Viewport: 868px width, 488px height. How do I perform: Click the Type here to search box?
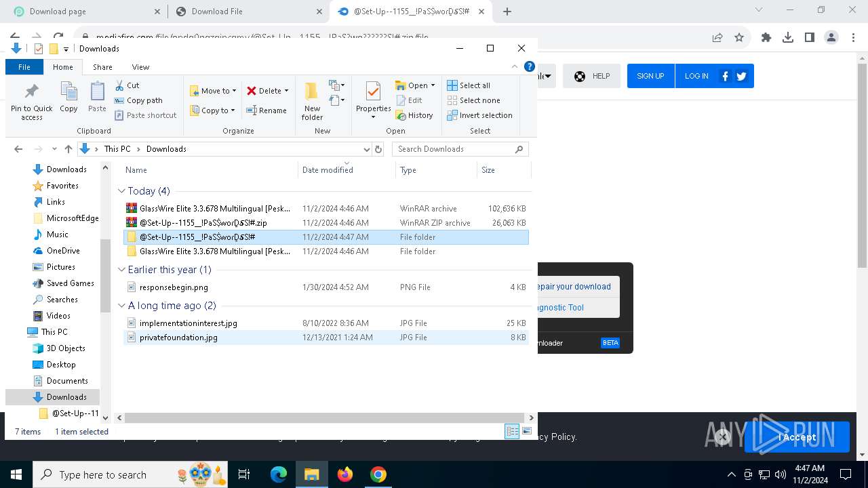pos(130,474)
